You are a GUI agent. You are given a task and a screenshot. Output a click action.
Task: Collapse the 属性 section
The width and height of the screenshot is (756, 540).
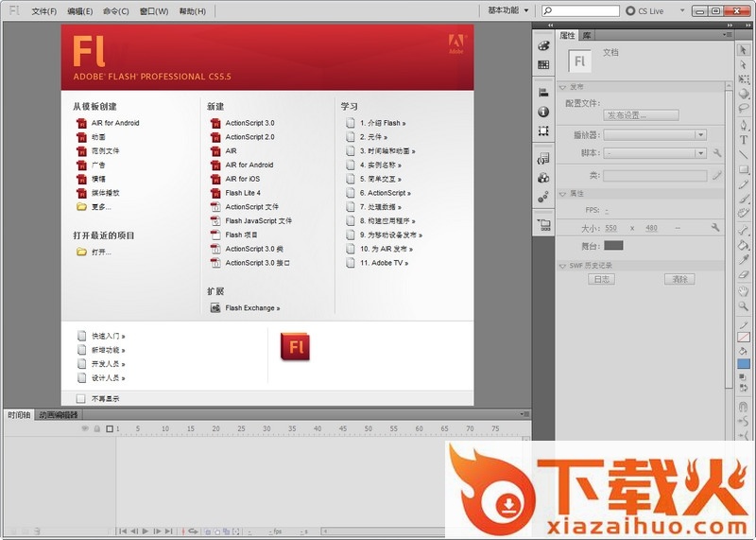click(x=562, y=194)
